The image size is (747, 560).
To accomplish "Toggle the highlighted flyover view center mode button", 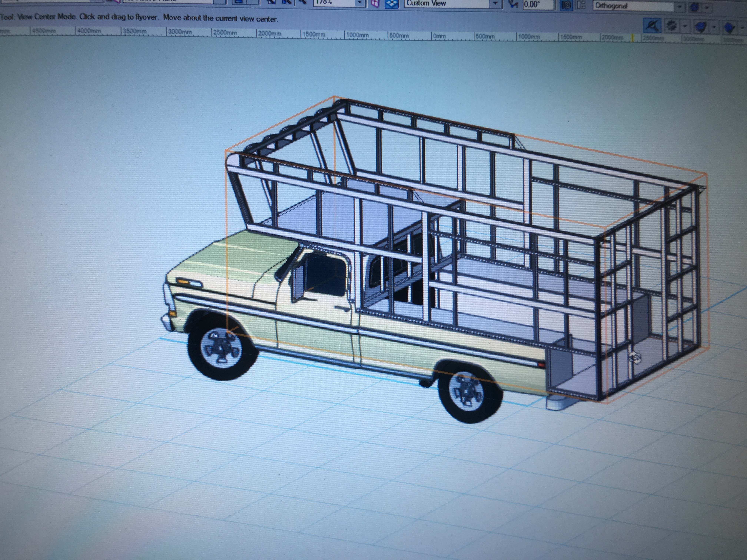I will click(653, 25).
